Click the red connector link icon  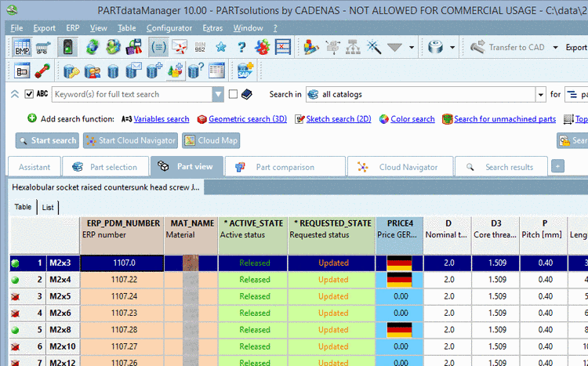tap(43, 71)
